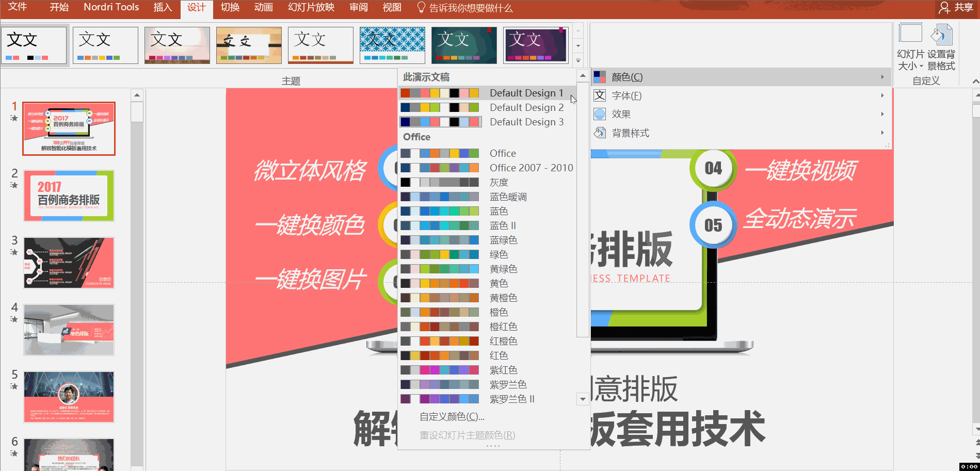Expand the Fonts submenu arrow
980x471 pixels.
pos(882,96)
